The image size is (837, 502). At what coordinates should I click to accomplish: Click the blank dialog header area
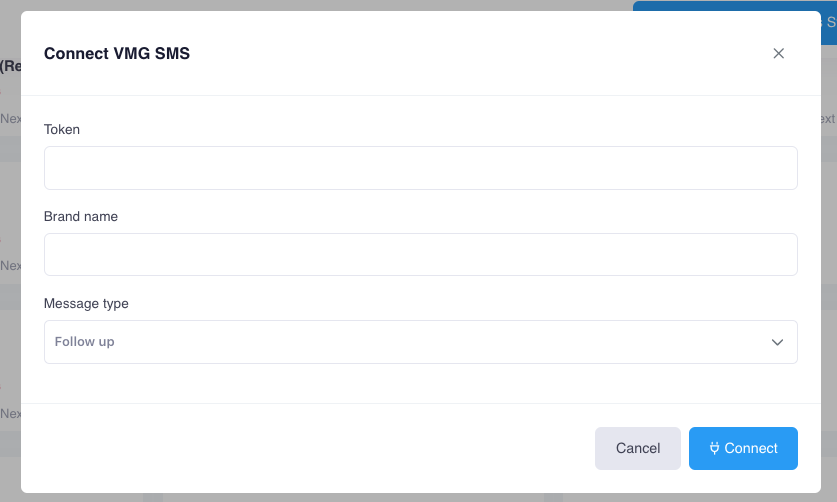click(450, 54)
